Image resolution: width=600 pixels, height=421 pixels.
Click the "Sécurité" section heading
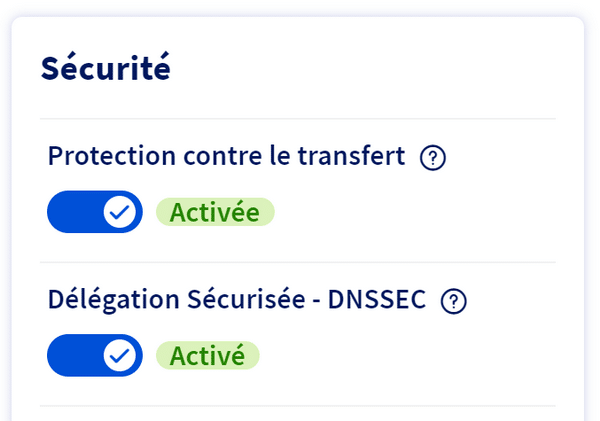pos(105,68)
